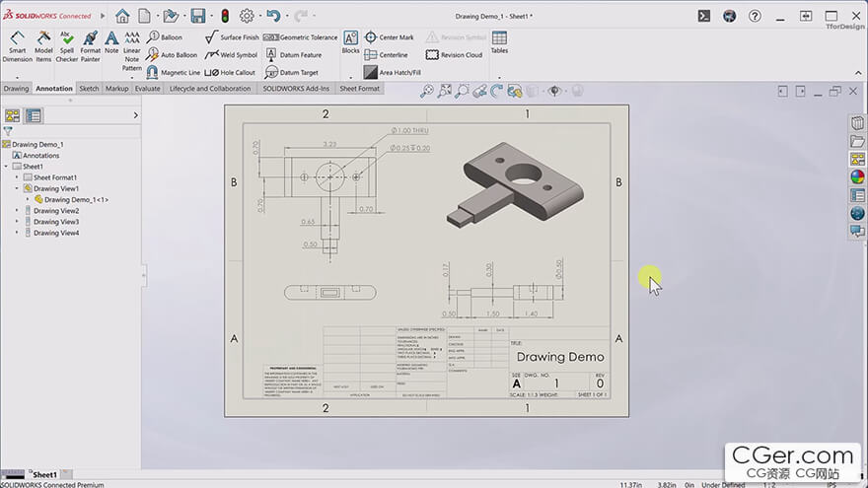
Task: Click the Drawing Demo title text
Action: [x=560, y=357]
